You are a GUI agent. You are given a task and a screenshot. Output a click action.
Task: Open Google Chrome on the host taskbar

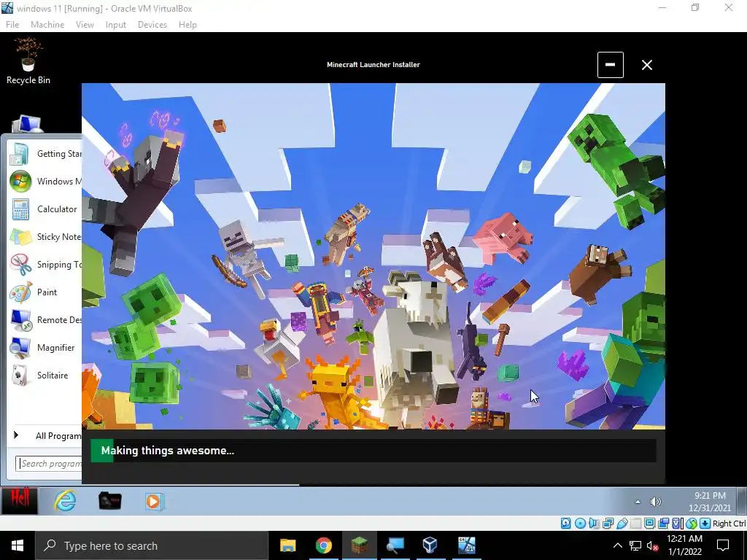click(x=323, y=545)
